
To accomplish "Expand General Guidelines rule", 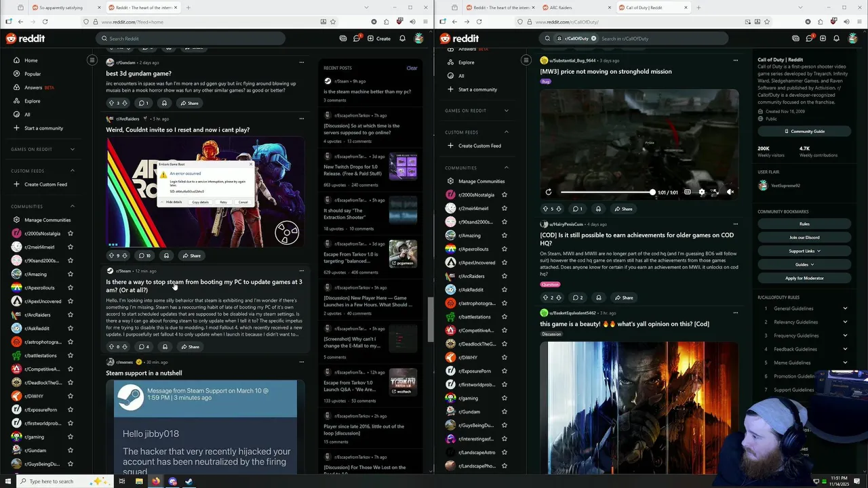I will (x=804, y=308).
